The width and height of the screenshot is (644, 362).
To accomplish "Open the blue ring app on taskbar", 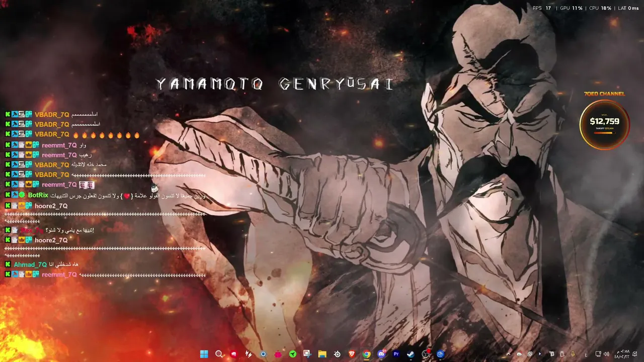I will click(x=263, y=354).
